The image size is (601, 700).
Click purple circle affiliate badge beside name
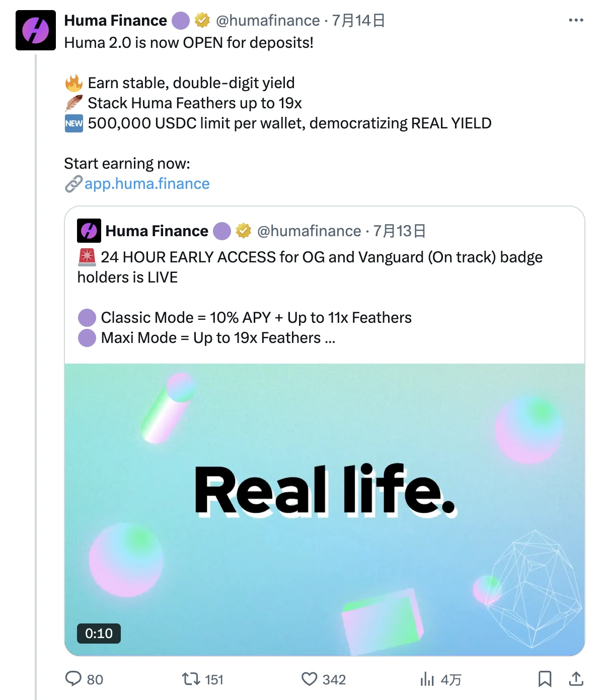tap(181, 21)
